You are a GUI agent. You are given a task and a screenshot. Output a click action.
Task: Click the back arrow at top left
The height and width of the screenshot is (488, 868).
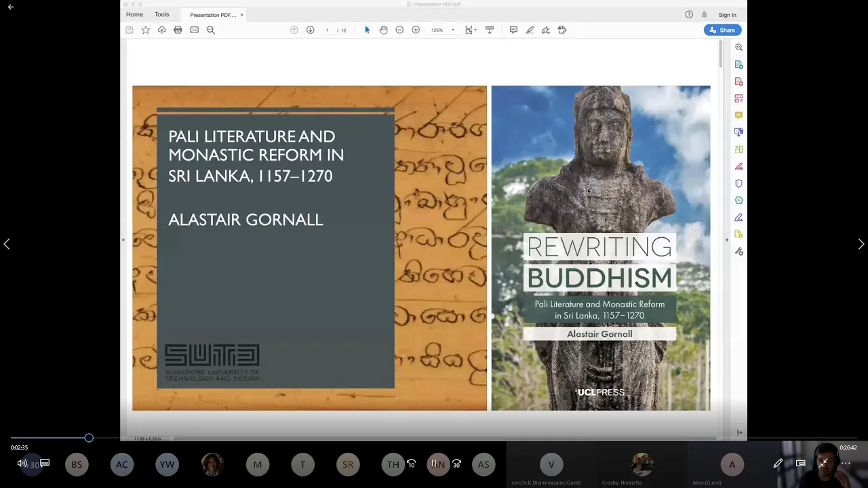click(x=11, y=7)
